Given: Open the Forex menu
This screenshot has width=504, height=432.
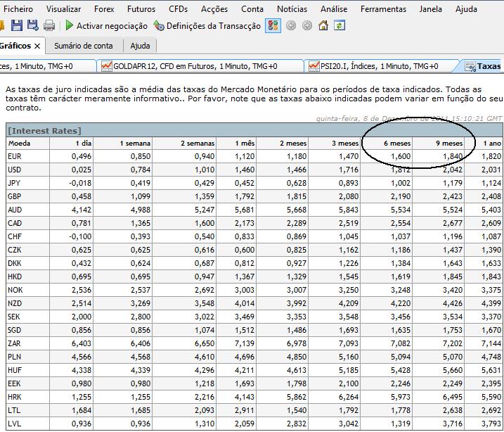Looking at the screenshot, I should (x=104, y=9).
